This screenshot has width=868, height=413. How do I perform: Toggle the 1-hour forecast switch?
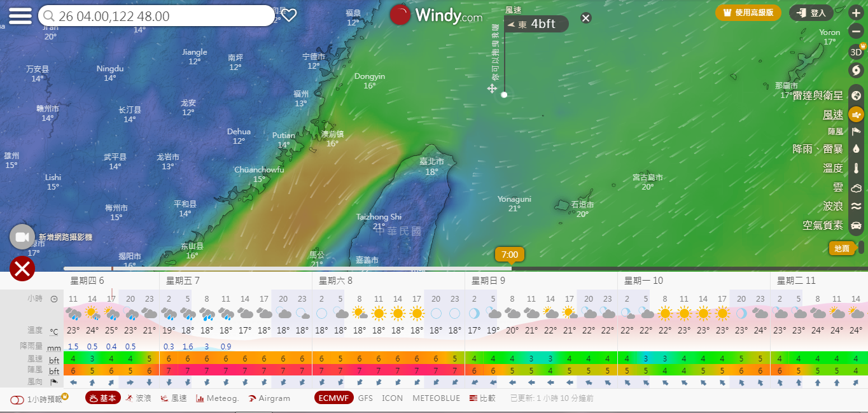coord(17,400)
